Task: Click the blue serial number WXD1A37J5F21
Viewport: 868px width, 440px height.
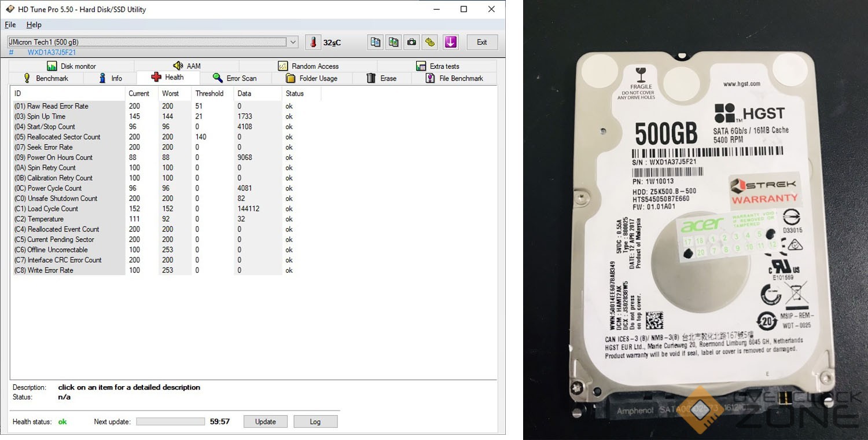Action: 52,53
